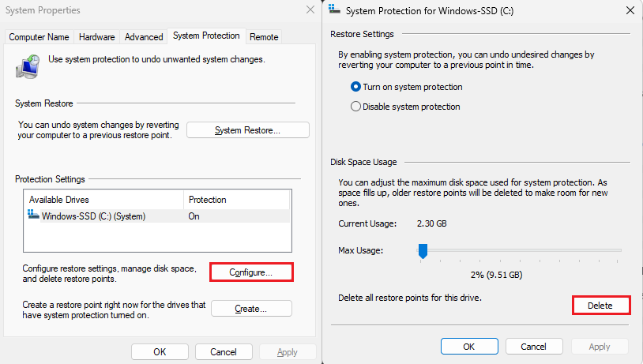Close the System Protection for Windows-SSD dialog

[630, 10]
